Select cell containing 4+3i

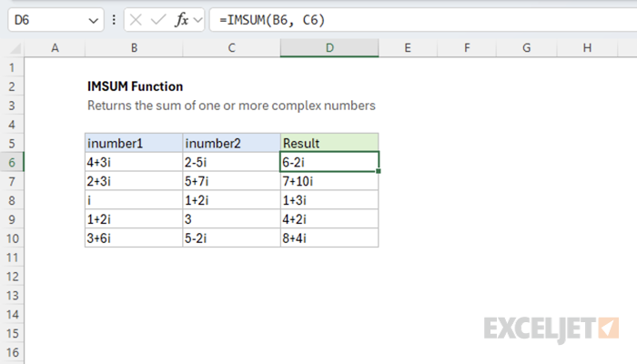click(x=134, y=162)
